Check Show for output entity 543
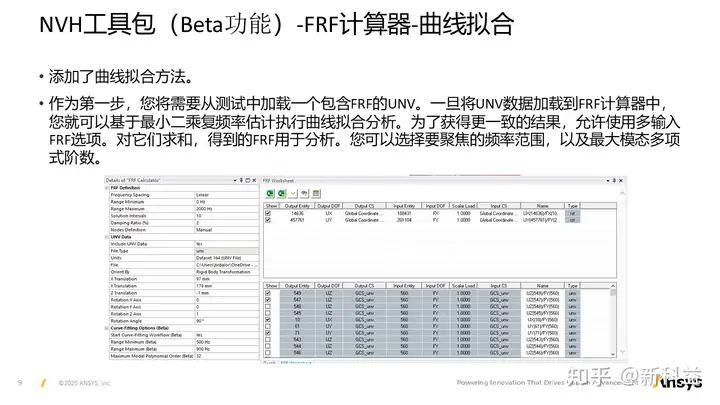 [x=268, y=339]
